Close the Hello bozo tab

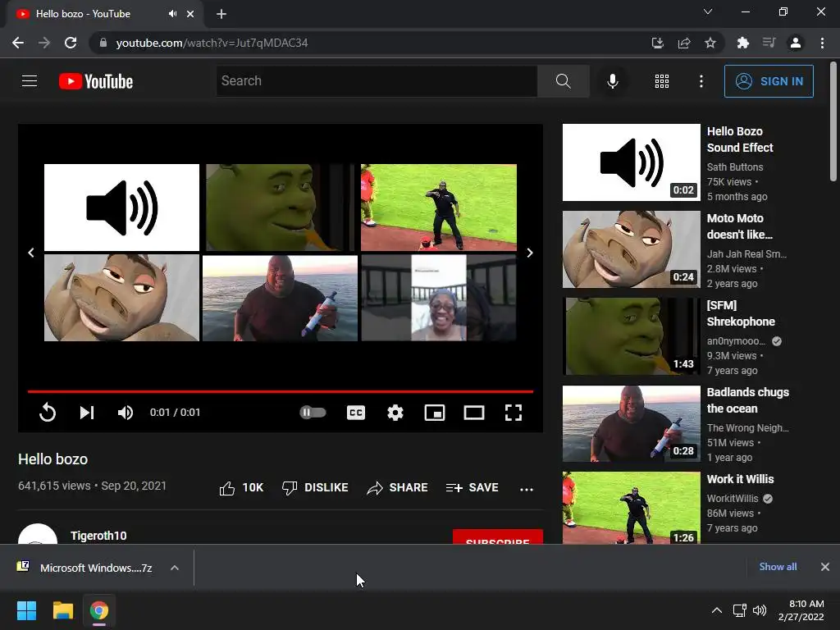190,14
